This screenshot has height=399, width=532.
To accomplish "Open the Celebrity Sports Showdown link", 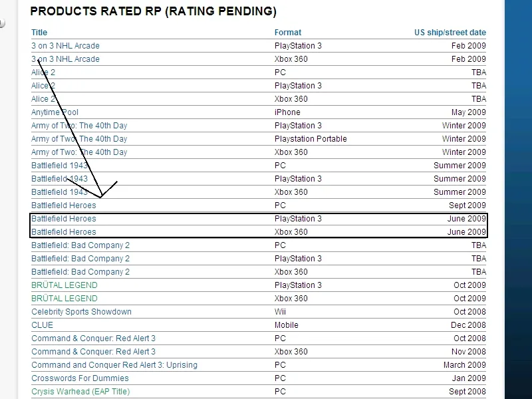I will tap(81, 312).
